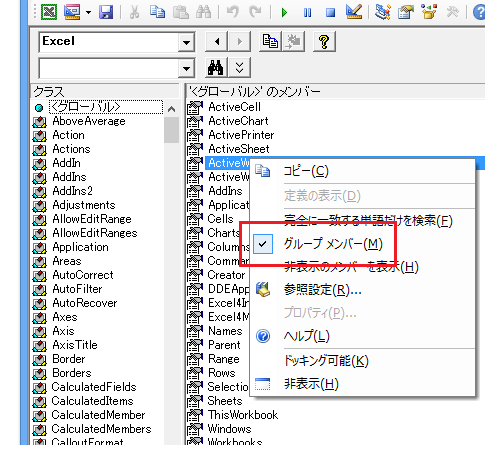Image resolution: width=485 pixels, height=455 pixels.
Task: Click the Undo arrow icon
Action: 233,12
